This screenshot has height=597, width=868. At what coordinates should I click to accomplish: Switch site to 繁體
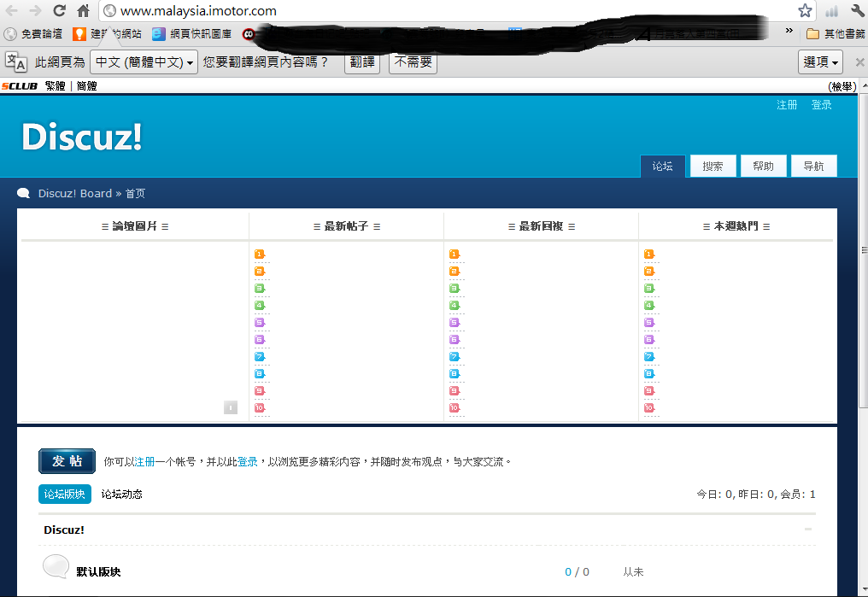[56, 85]
